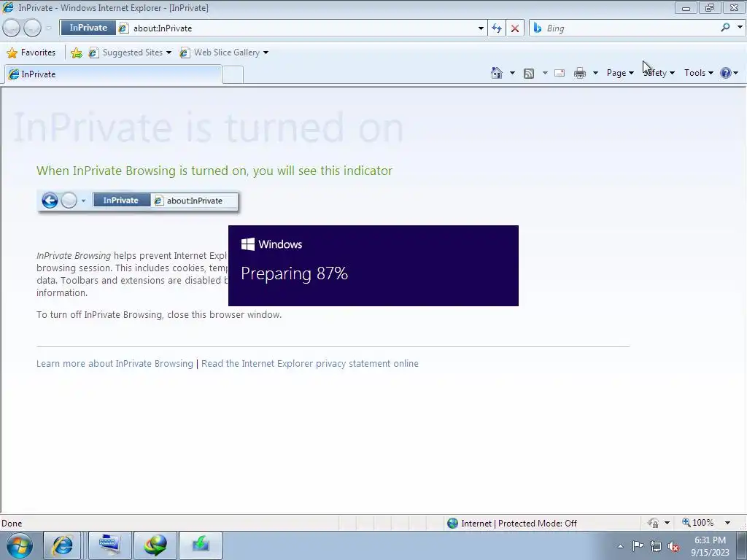Click the Forward navigation button

(x=32, y=28)
